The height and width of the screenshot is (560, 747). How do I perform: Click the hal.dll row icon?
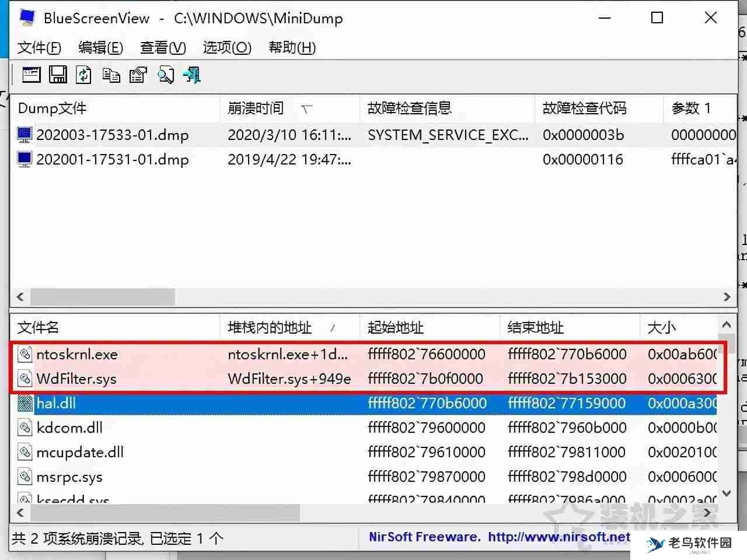coord(25,403)
